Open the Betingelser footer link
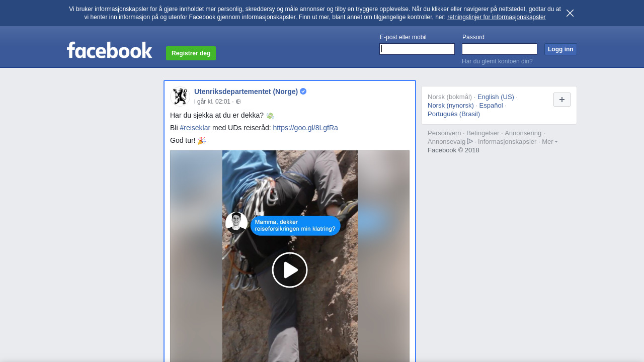This screenshot has height=362, width=644. click(x=483, y=133)
